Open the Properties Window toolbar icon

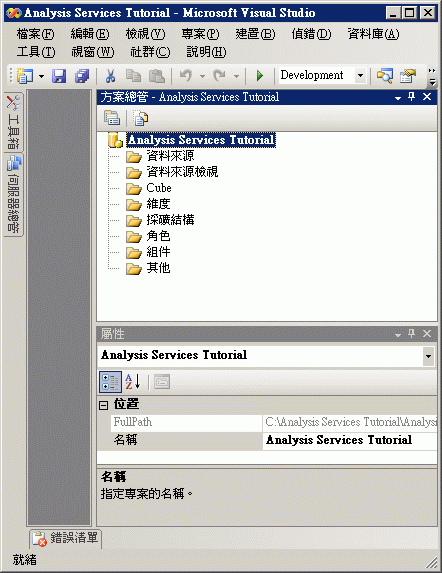tap(408, 76)
